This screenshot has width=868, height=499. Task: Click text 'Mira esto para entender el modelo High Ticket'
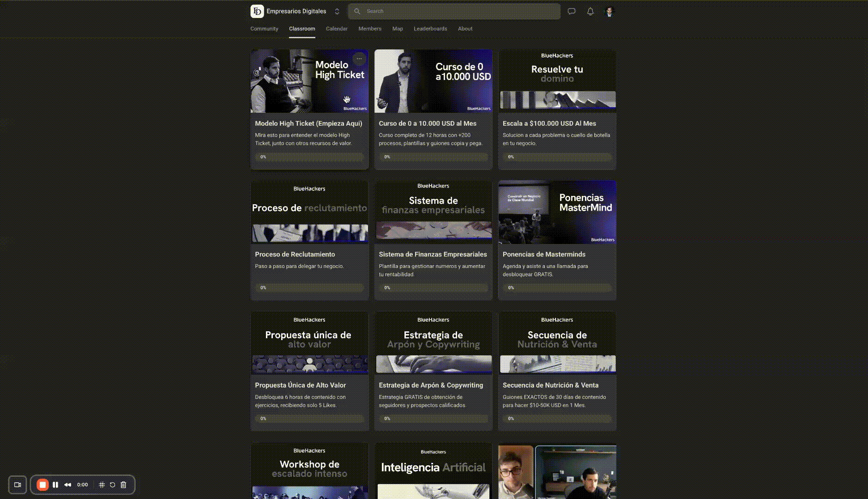(x=302, y=139)
